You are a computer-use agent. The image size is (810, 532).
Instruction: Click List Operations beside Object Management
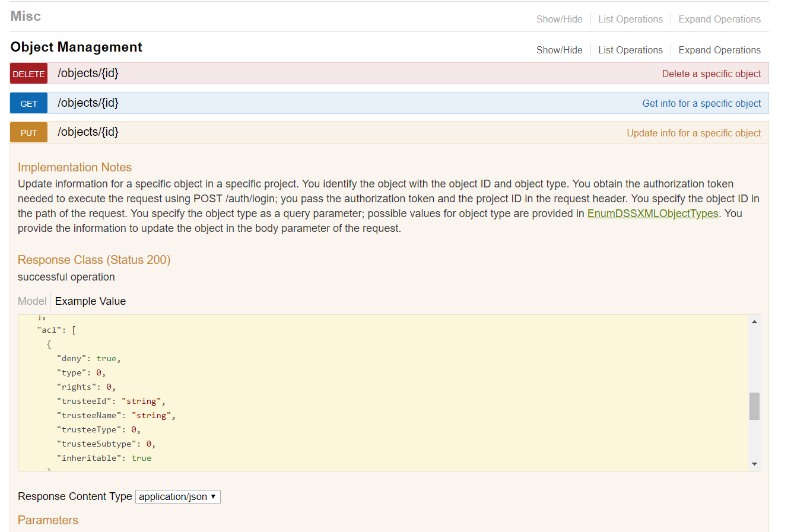click(630, 50)
